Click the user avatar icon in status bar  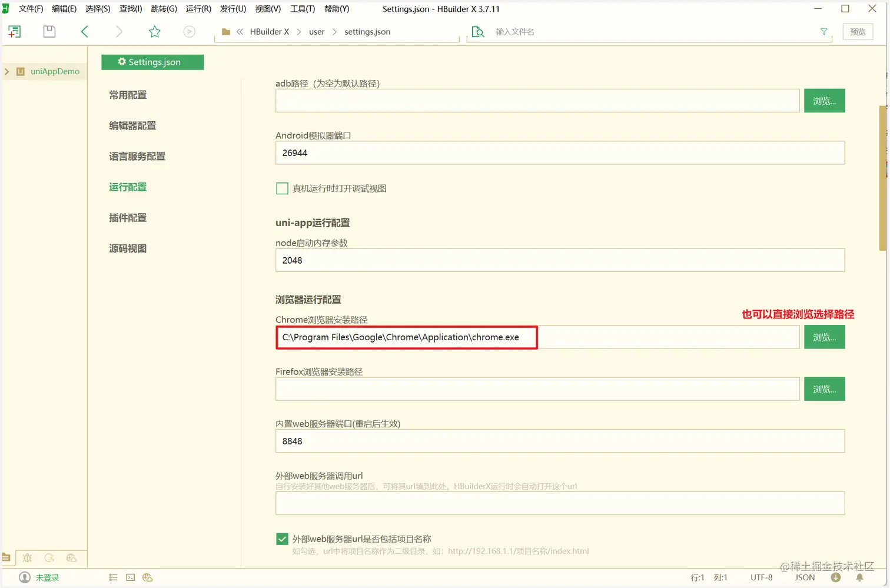pyautogui.click(x=25, y=577)
